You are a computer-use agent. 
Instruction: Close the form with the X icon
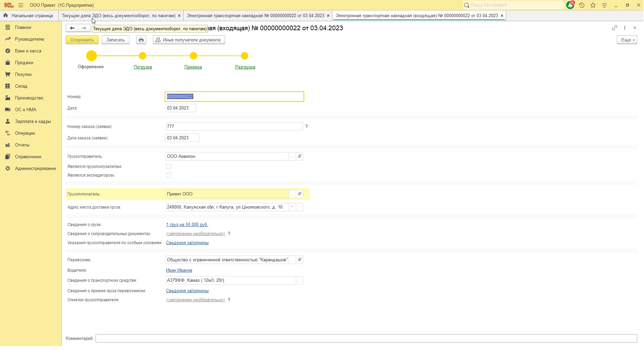[x=635, y=28]
